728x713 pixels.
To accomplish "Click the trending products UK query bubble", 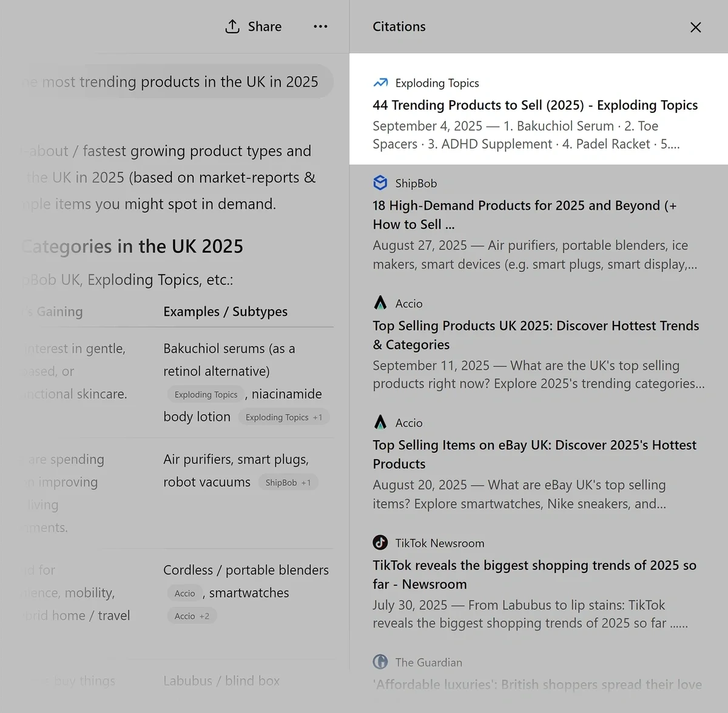I will click(176, 82).
